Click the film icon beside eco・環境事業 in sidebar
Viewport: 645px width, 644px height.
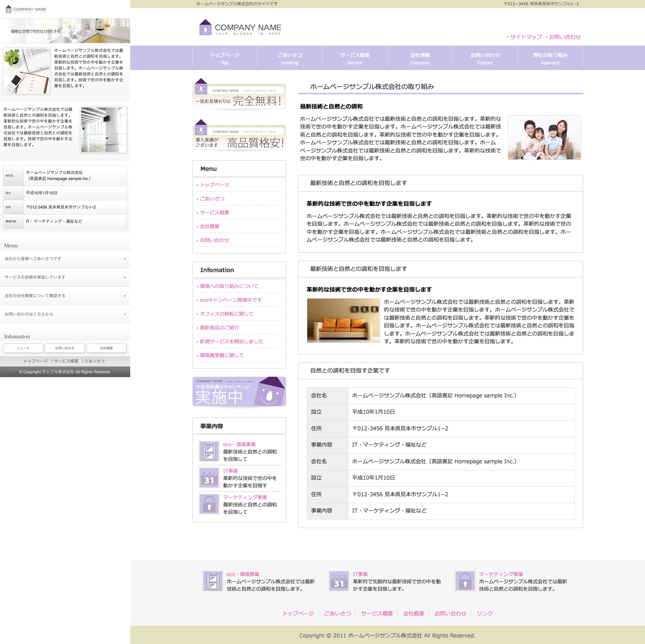coord(209,451)
